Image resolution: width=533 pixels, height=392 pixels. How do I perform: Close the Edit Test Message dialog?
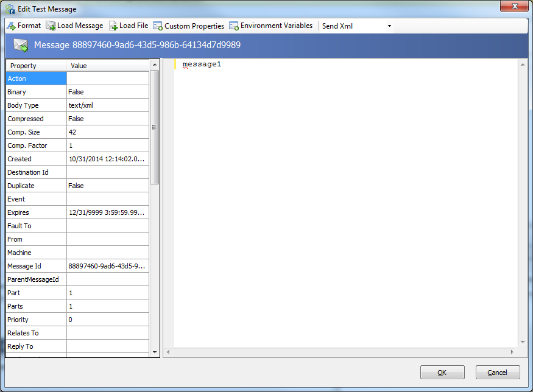(514, 7)
